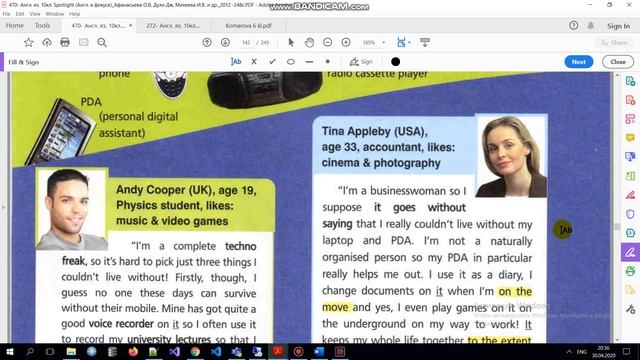
Task: Open the Export PDF tool in right pane
Action: click(x=630, y=81)
